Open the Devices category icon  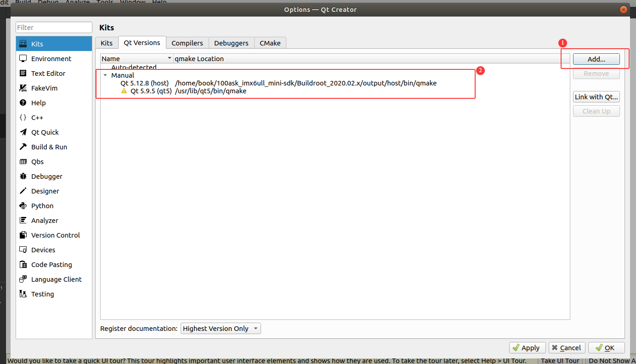23,250
